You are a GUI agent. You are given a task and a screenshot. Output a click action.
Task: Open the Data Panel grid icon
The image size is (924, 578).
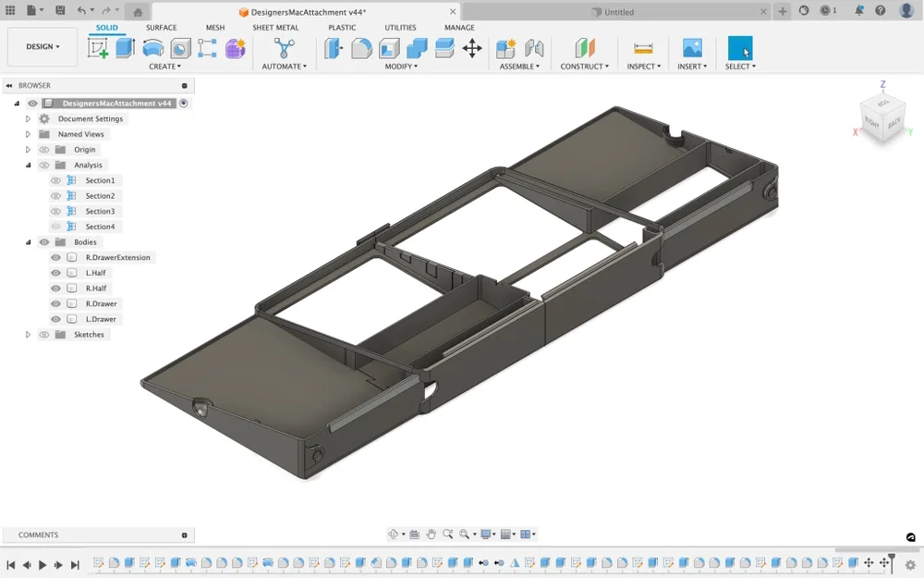10,10
